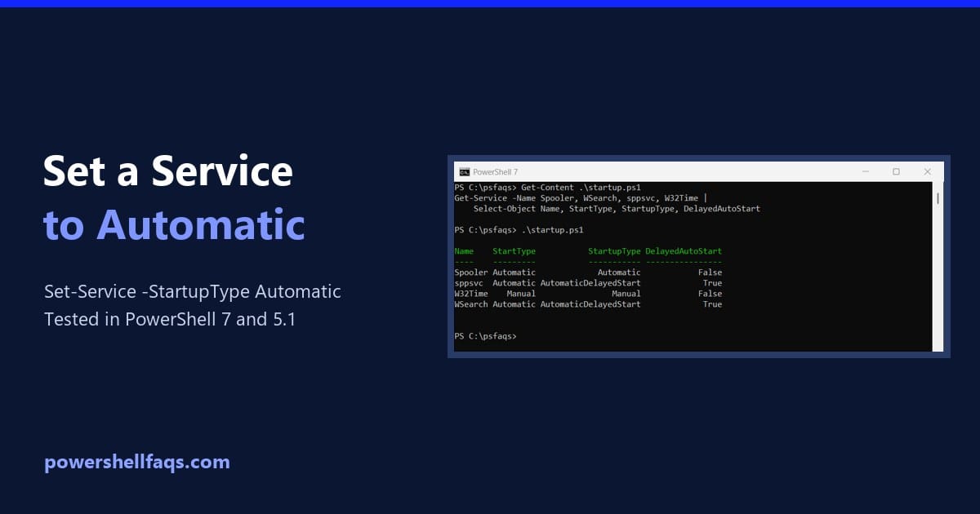Click the 'Select-Object Name, StartType' line
Screen dimensions: 980x514
[617, 209]
